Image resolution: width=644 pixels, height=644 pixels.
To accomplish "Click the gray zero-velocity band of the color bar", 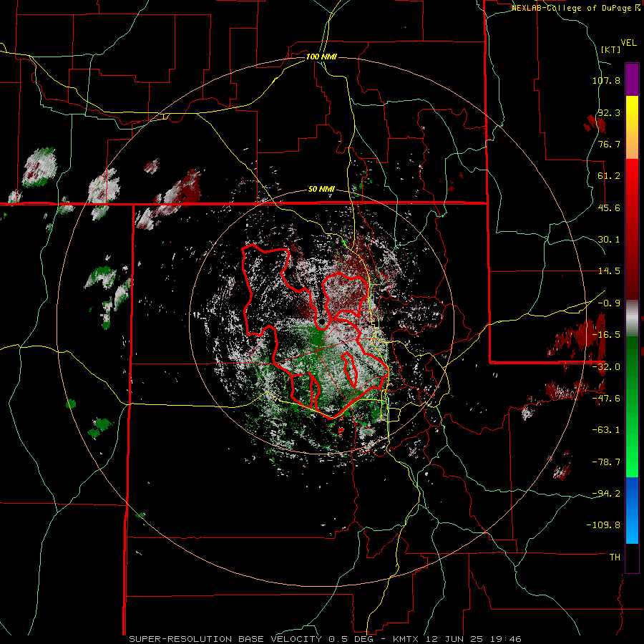I will (632, 318).
